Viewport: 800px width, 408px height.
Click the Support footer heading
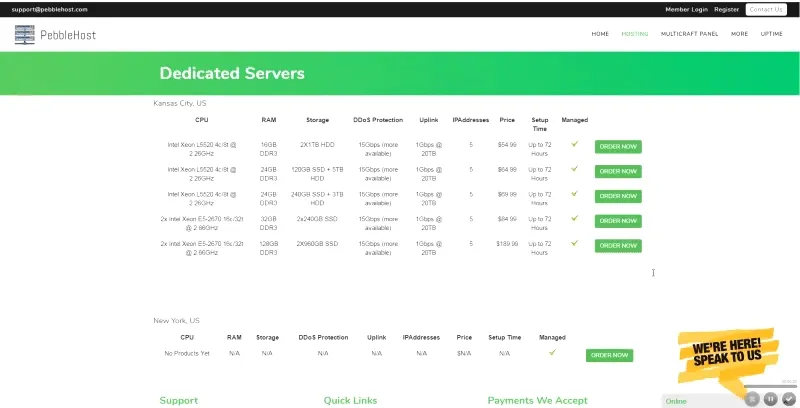(x=179, y=401)
